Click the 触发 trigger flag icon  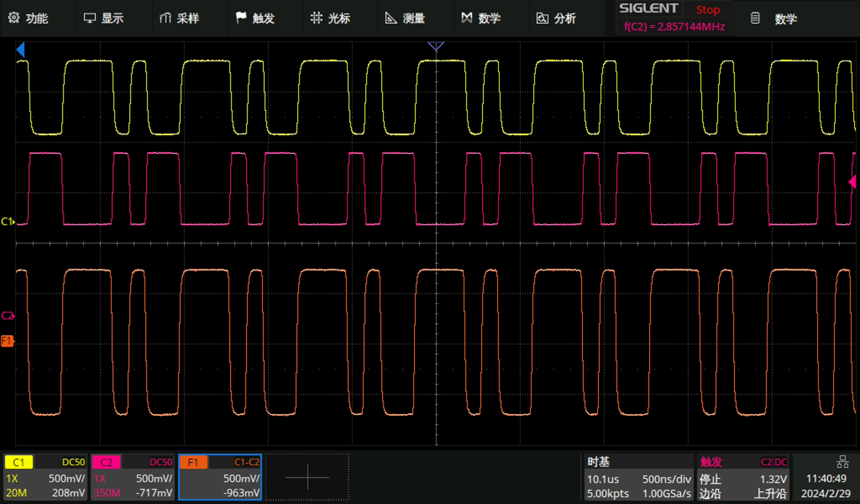tap(241, 18)
